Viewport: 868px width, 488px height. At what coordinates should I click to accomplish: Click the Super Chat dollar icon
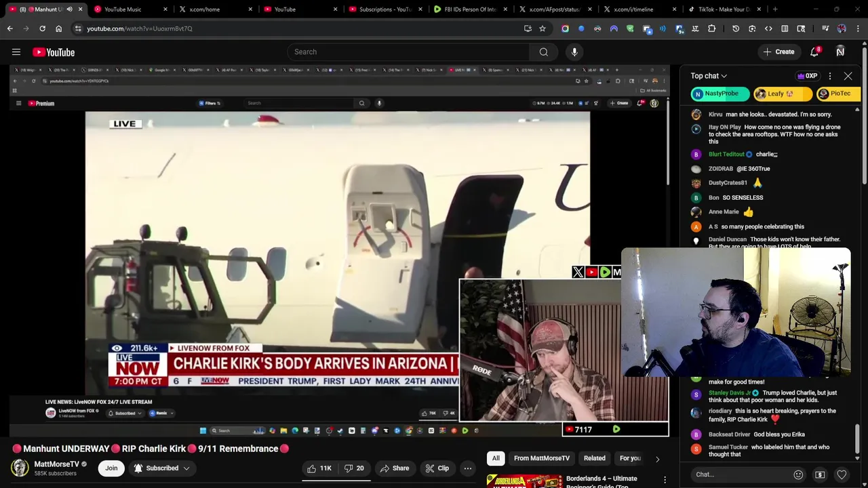tap(820, 474)
